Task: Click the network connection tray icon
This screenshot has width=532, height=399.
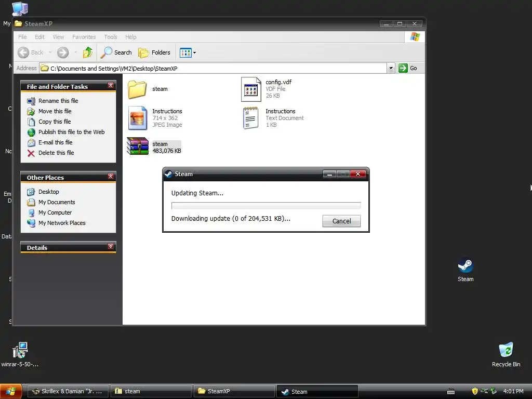Action: click(484, 391)
